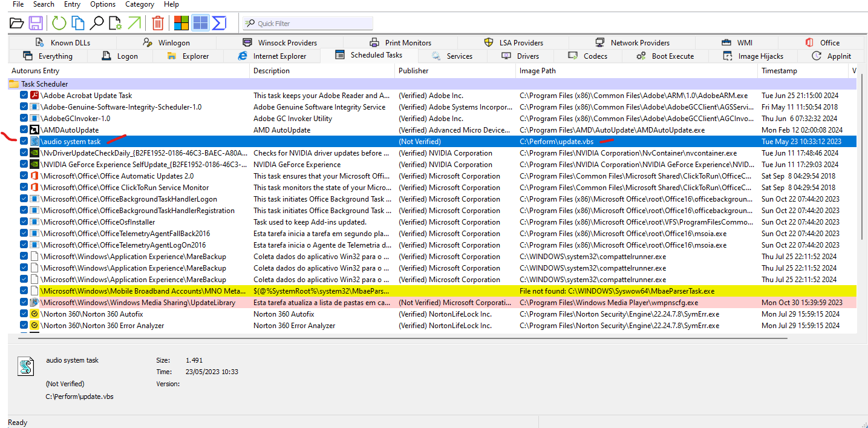Toggle the blue Sigma VirusTotal filter icon
868x428 pixels.
pos(218,24)
